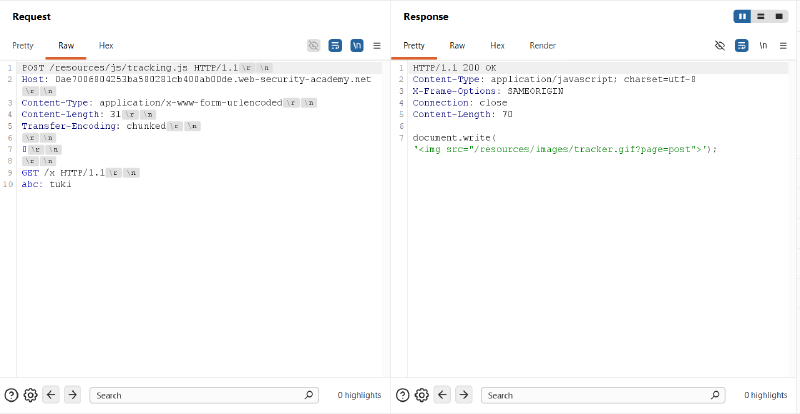Focus the Response search field

pyautogui.click(x=603, y=395)
